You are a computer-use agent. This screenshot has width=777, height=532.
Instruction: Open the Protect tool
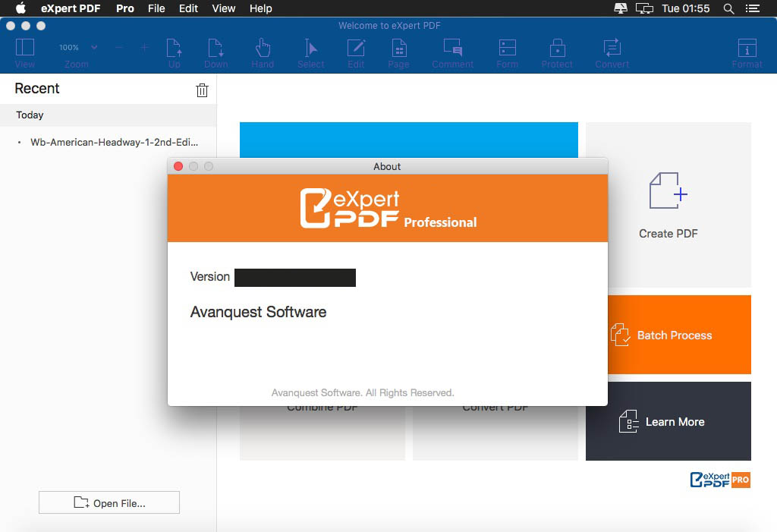pos(557,48)
